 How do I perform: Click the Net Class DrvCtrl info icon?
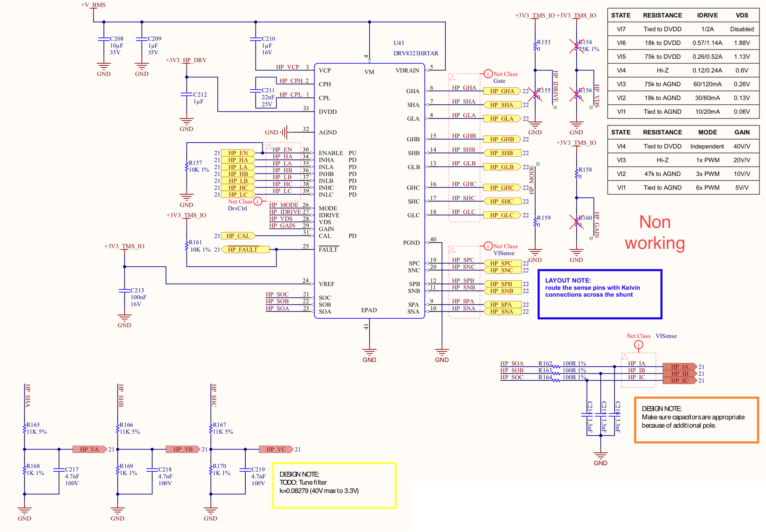coord(258,201)
